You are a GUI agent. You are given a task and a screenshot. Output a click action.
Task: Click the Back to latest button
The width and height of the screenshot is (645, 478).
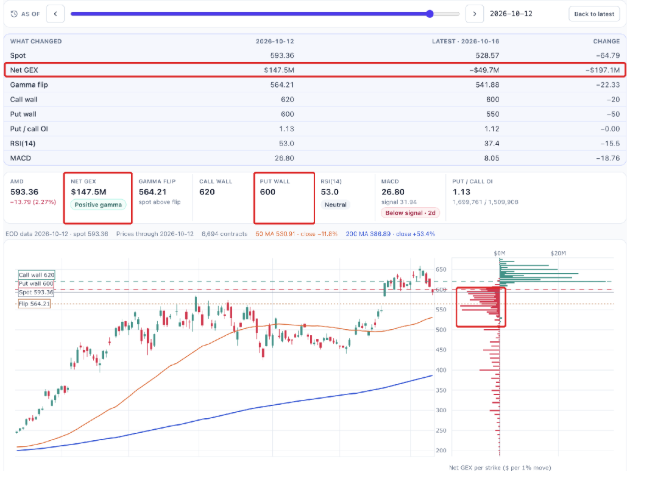[x=594, y=14]
